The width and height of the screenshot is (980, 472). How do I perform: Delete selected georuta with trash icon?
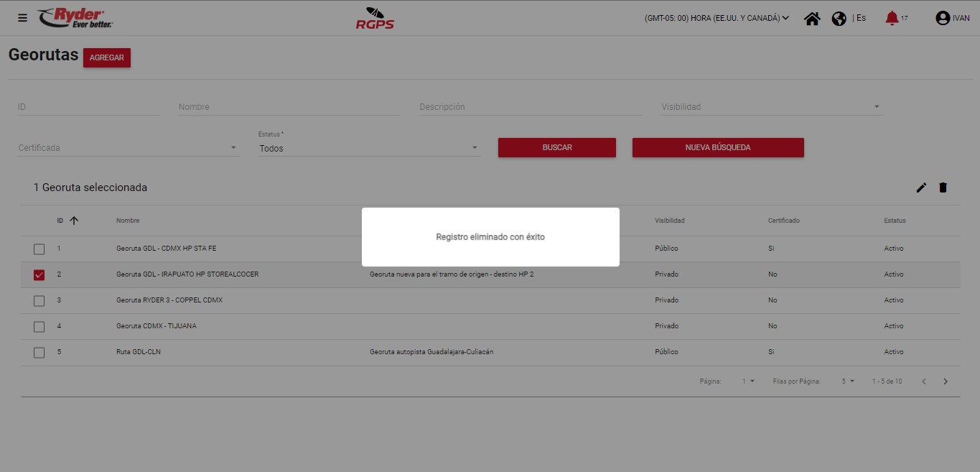(943, 188)
